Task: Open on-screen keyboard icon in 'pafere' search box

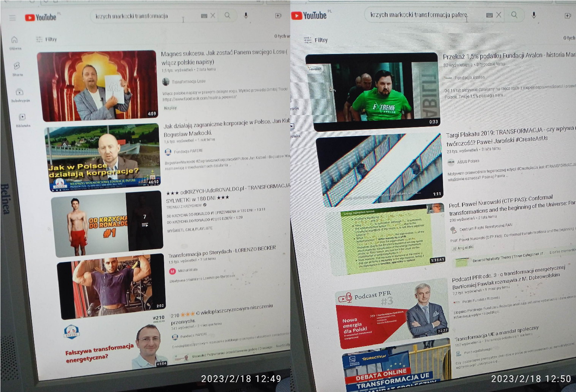Action: [x=489, y=15]
